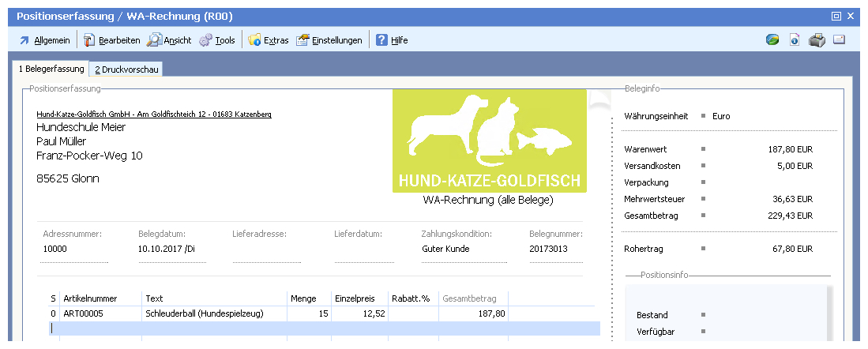The width and height of the screenshot is (868, 349).
Task: Open the Hilfe menu
Action: [392, 40]
